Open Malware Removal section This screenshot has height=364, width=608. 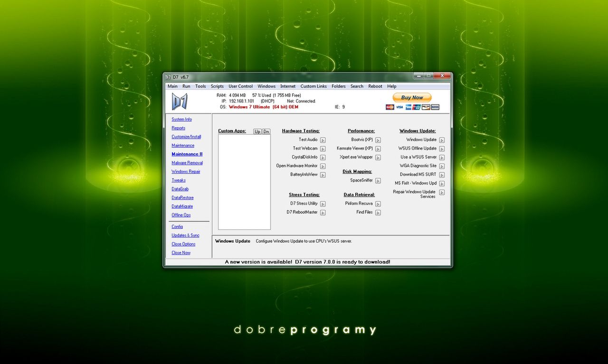pos(187,163)
